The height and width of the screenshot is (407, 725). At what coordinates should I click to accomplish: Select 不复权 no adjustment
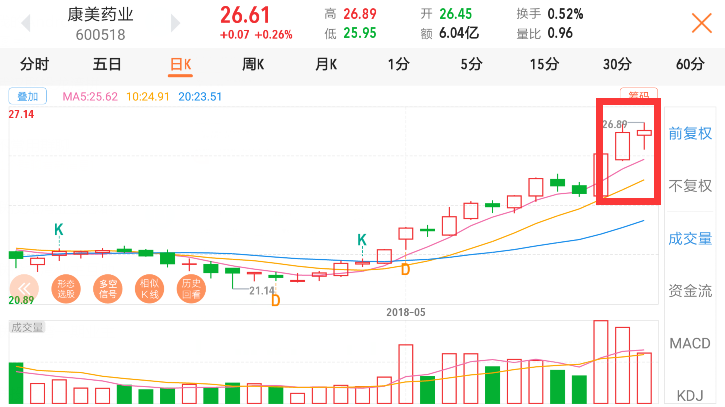pos(690,186)
